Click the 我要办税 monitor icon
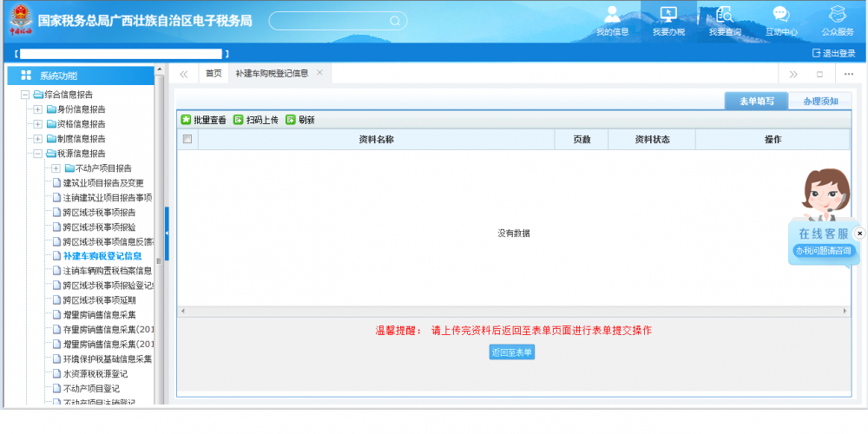 pyautogui.click(x=668, y=15)
